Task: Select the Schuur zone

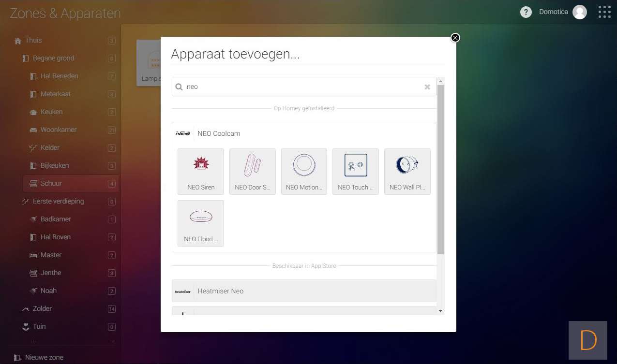Action: click(x=71, y=184)
